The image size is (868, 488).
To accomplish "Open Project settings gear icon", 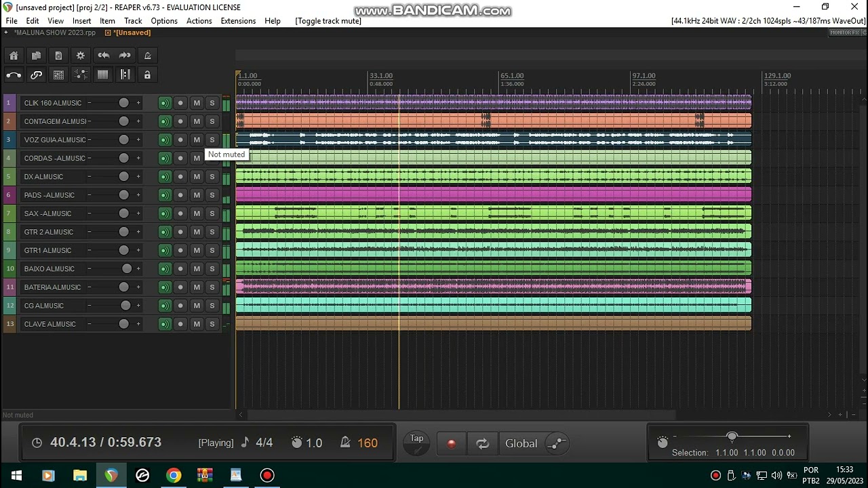I will (81, 56).
